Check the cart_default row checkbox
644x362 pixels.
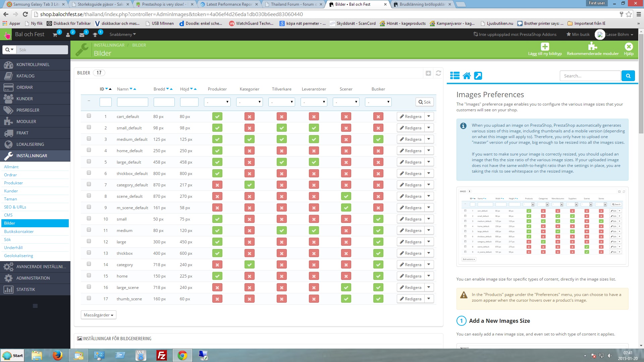[89, 116]
